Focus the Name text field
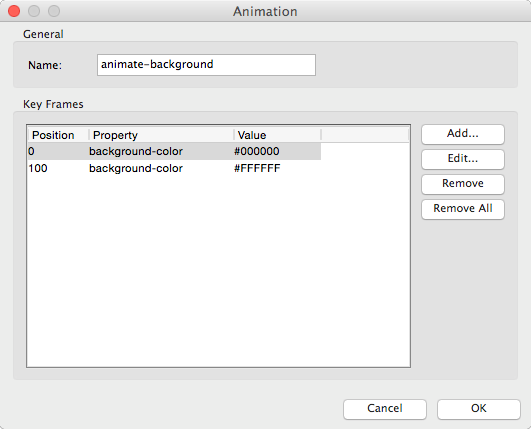The height and width of the screenshot is (429, 531). pyautogui.click(x=206, y=65)
